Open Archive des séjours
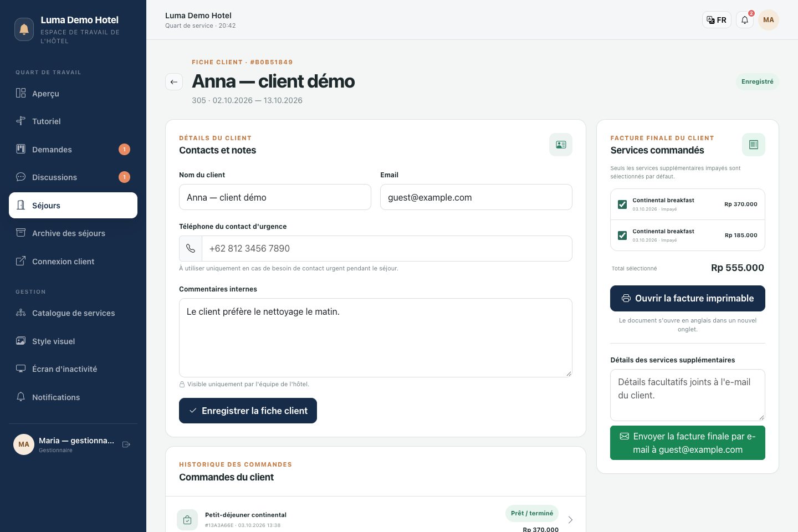Screen dimensions: 798x532 73,233
